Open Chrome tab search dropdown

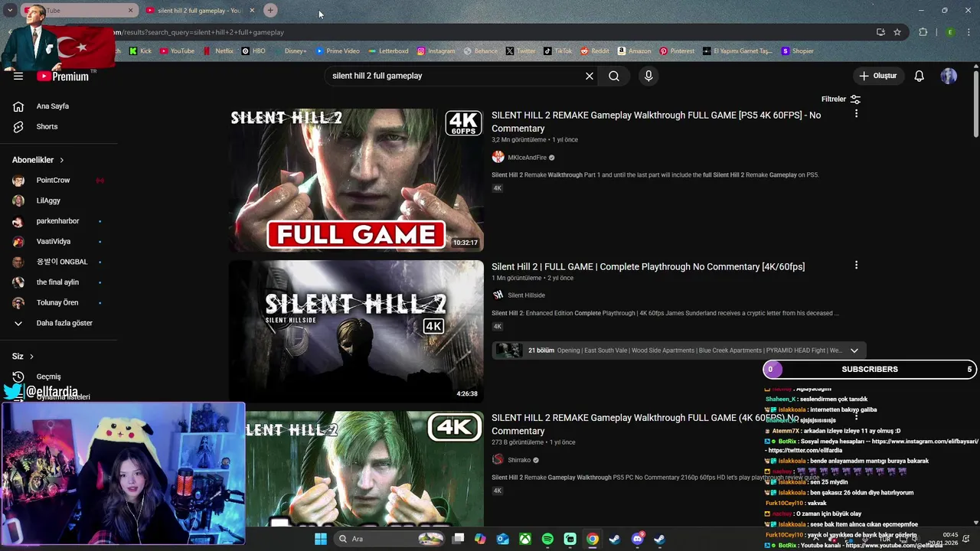point(10,10)
